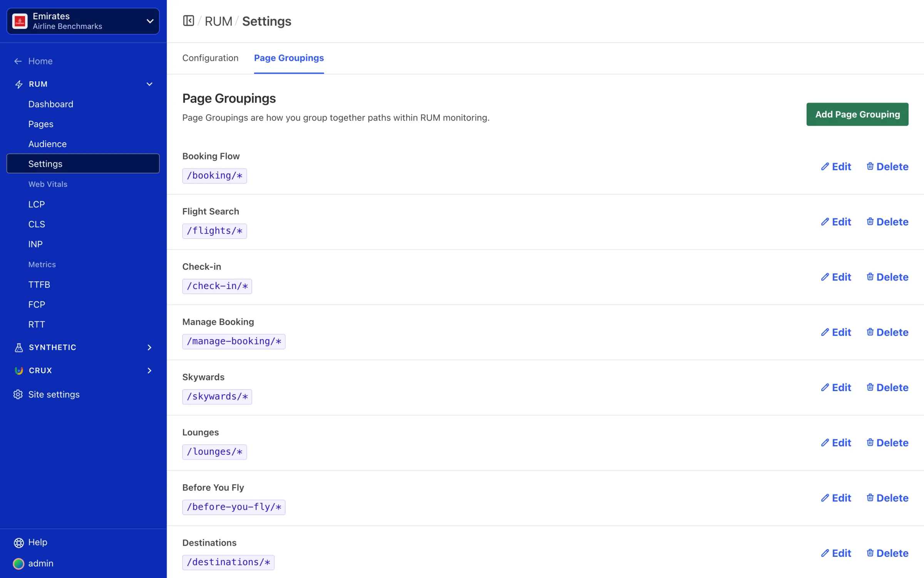
Task: Open the TTFB metric page
Action: click(x=39, y=285)
